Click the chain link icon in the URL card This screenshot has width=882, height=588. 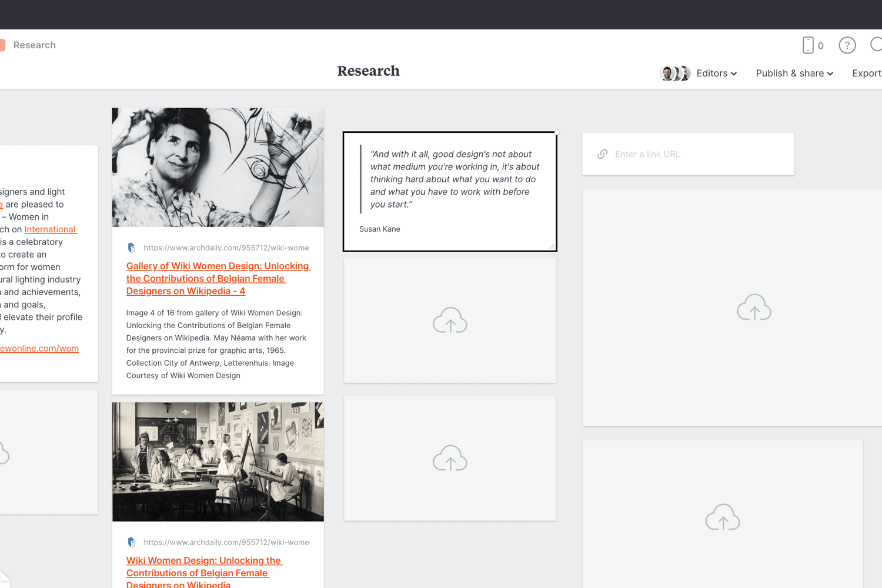click(x=602, y=154)
